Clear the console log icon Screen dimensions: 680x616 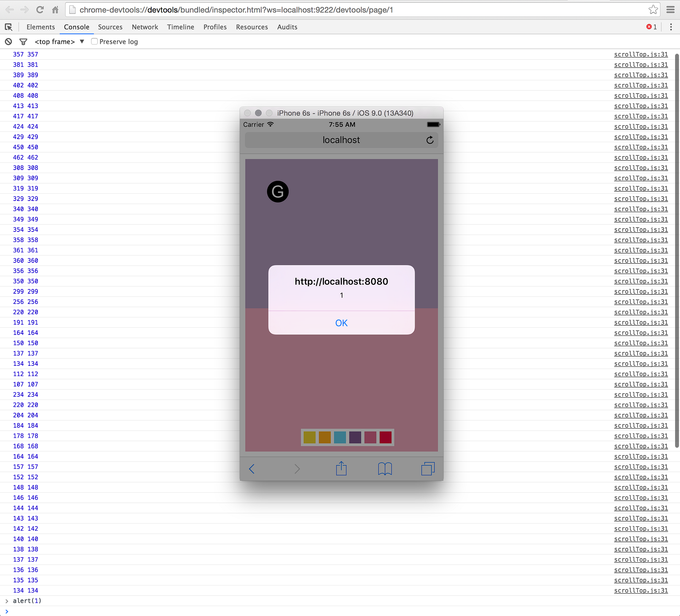point(8,41)
